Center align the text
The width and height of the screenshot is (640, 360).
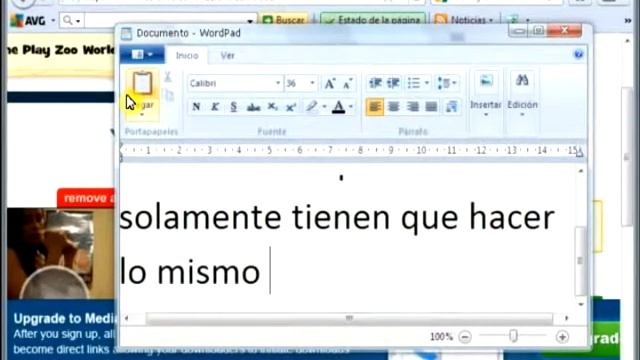[x=393, y=107]
